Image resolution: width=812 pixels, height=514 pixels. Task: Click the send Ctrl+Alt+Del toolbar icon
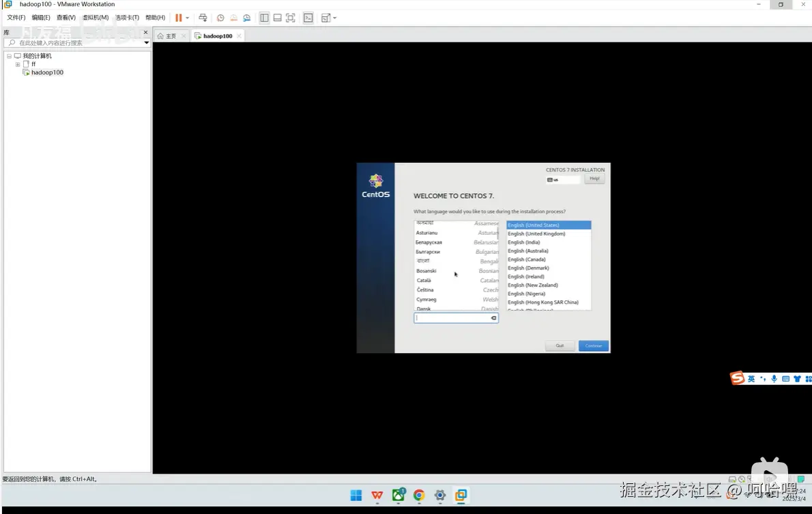[203, 18]
